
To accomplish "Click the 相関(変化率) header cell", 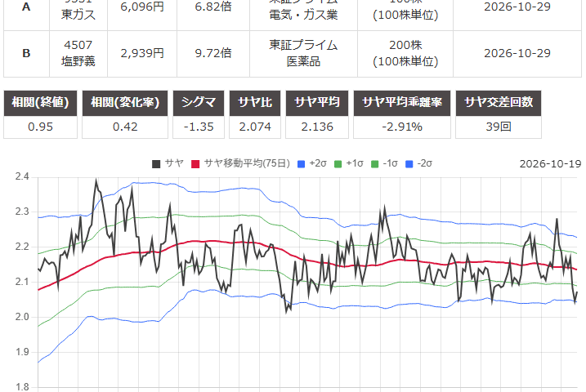I will click(125, 103).
